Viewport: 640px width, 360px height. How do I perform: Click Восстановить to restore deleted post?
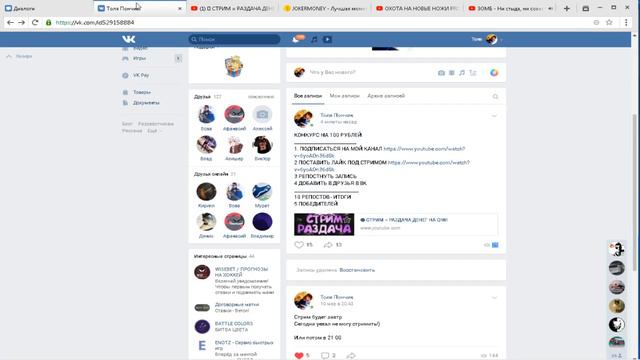(357, 270)
